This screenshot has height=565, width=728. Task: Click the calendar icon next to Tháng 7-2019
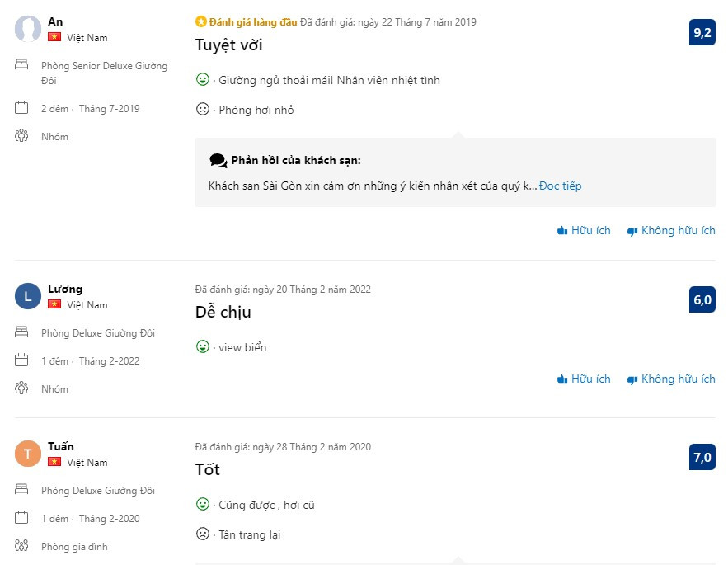(x=21, y=108)
